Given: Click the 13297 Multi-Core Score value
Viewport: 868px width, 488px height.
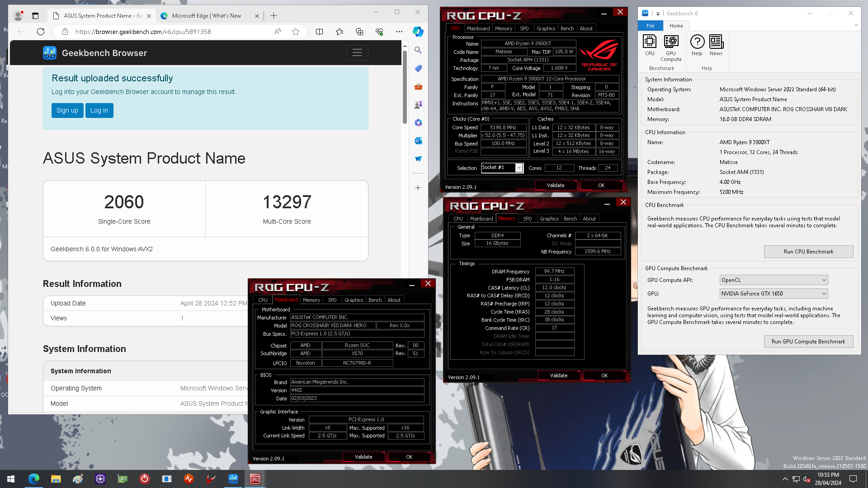Looking at the screenshot, I should (x=287, y=202).
